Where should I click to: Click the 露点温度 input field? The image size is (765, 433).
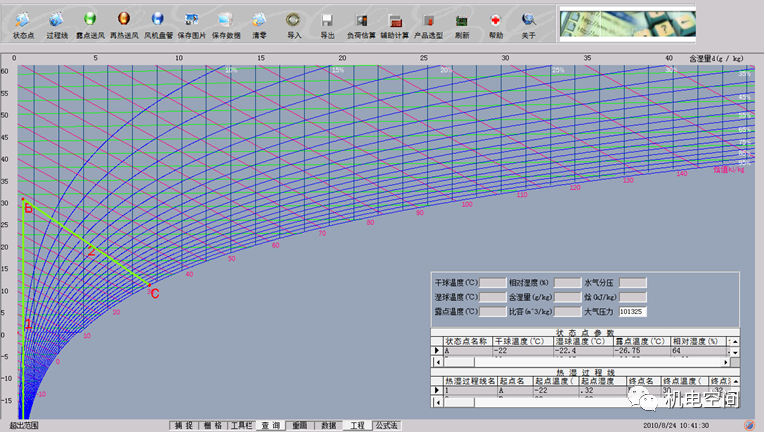[x=492, y=312]
